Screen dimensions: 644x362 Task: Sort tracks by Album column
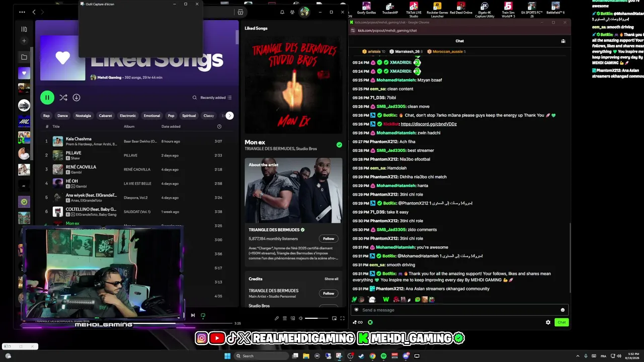coord(129,127)
